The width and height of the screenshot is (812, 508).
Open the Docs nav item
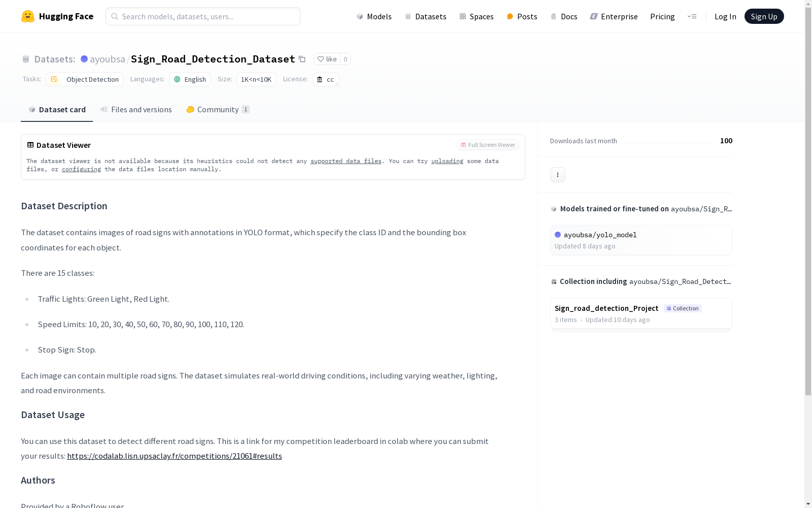click(x=564, y=16)
